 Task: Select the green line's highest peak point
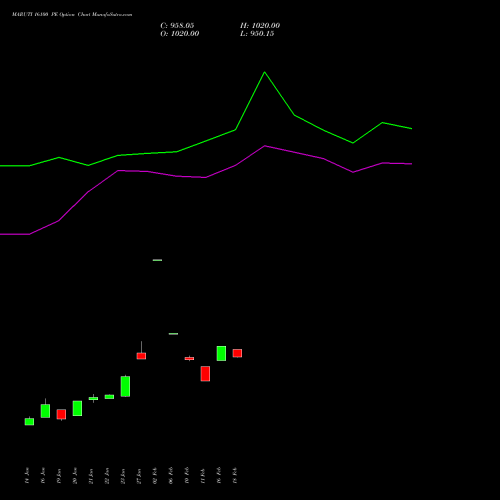tap(265, 72)
